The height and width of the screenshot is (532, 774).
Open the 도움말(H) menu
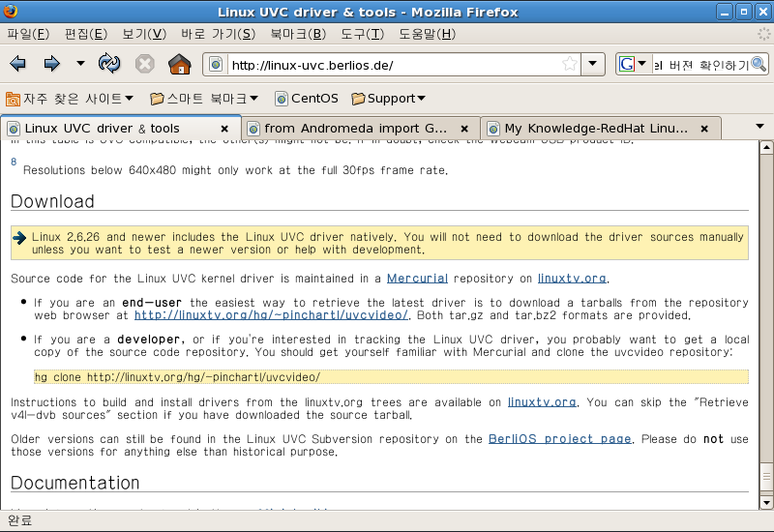(x=427, y=34)
